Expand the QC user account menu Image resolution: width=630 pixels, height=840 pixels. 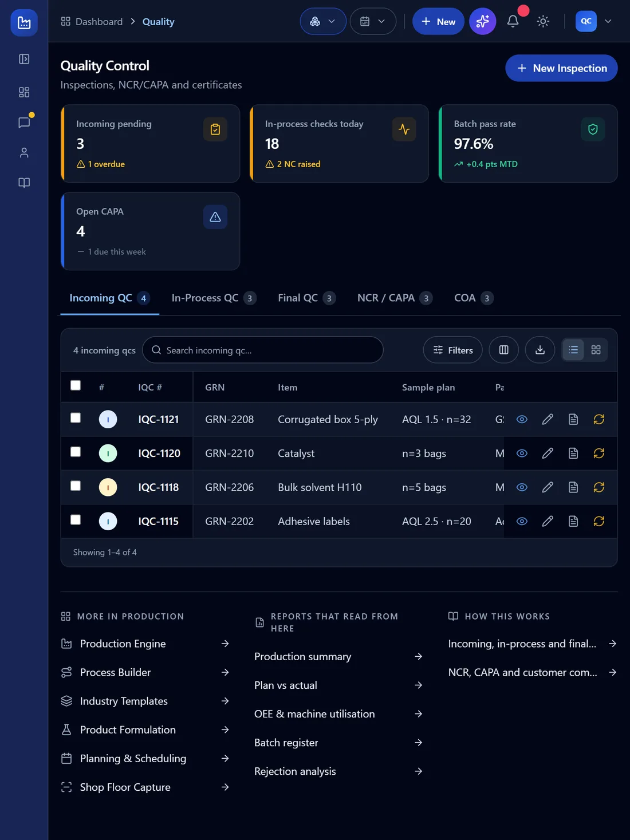click(x=594, y=21)
